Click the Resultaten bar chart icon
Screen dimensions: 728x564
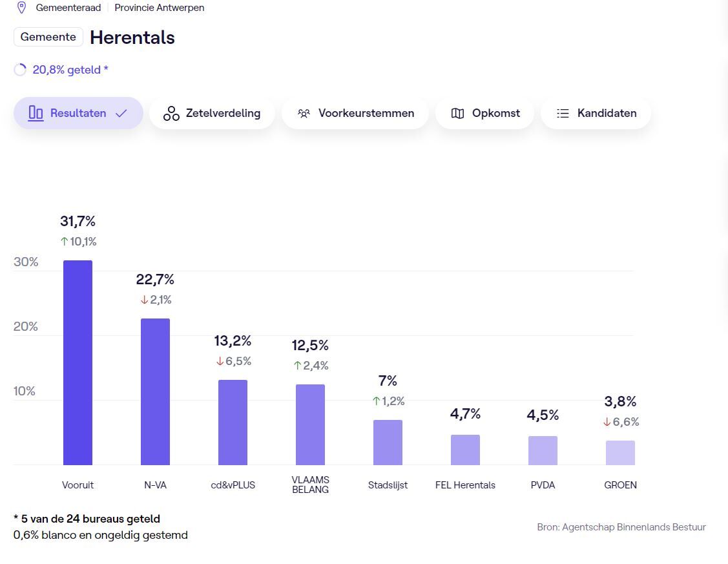click(36, 114)
